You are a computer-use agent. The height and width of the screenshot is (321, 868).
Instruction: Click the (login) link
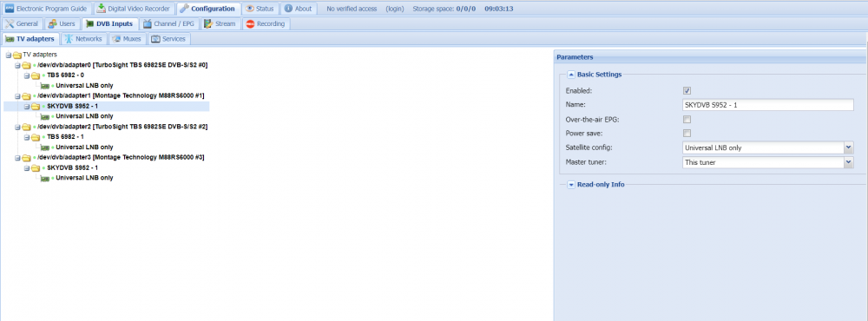[395, 9]
